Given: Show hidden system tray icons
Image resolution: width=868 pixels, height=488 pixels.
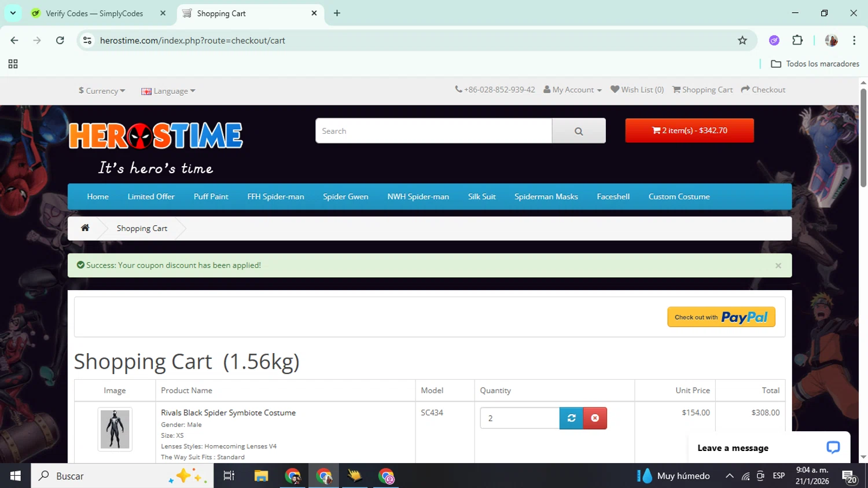Looking at the screenshot, I should [x=730, y=476].
